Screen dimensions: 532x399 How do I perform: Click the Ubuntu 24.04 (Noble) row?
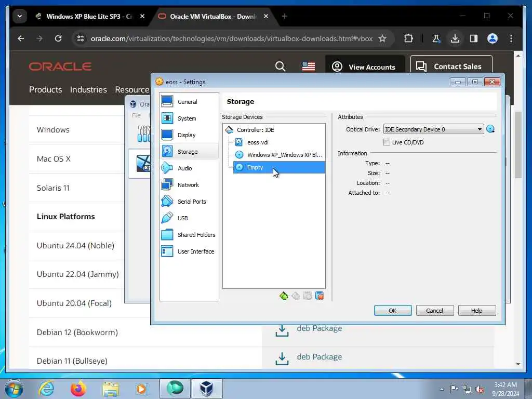click(x=77, y=245)
